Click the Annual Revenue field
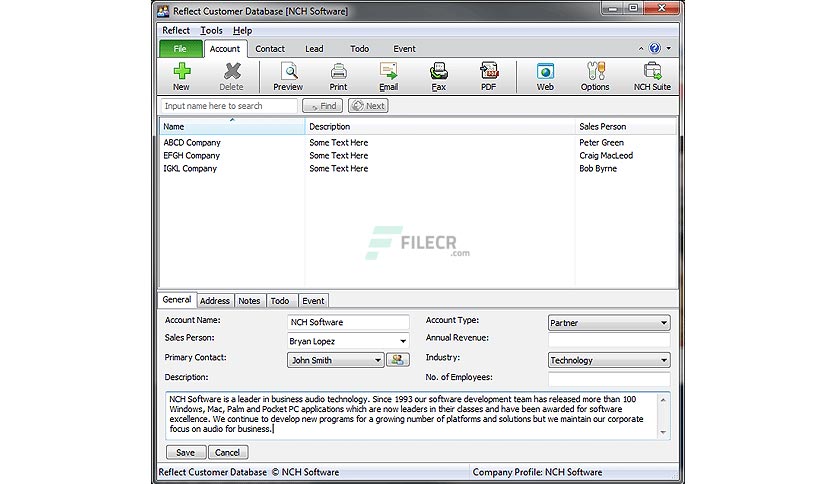Viewport: 836px width, 484px height. pos(609,340)
